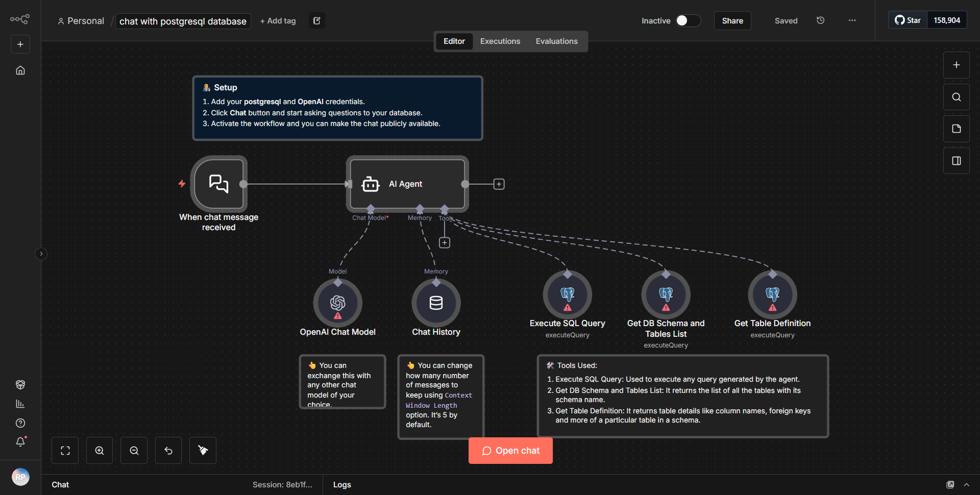The image size is (980, 495).
Task: Open the help menu question mark icon
Action: point(20,423)
